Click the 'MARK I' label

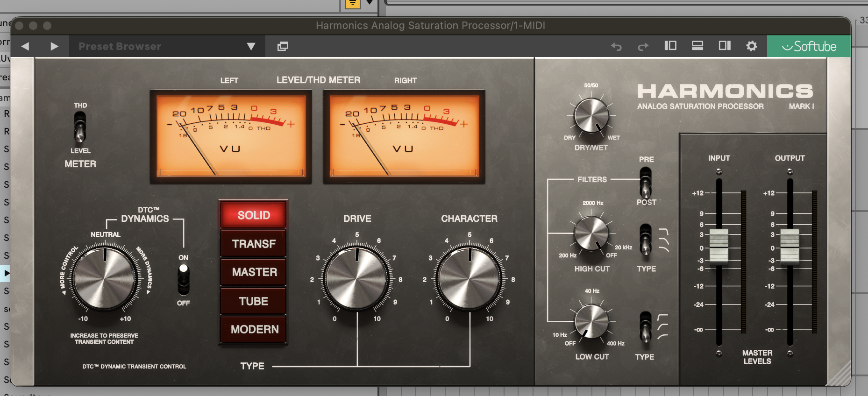[x=801, y=106]
